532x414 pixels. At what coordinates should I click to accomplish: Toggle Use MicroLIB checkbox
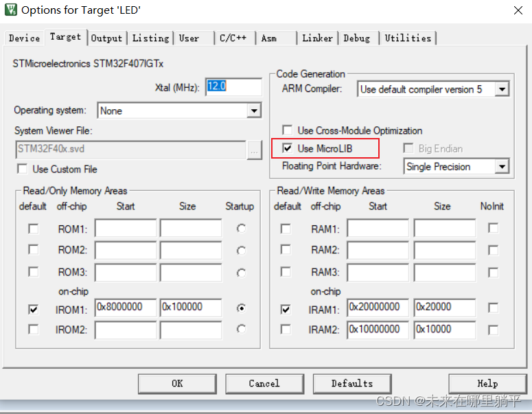point(287,148)
